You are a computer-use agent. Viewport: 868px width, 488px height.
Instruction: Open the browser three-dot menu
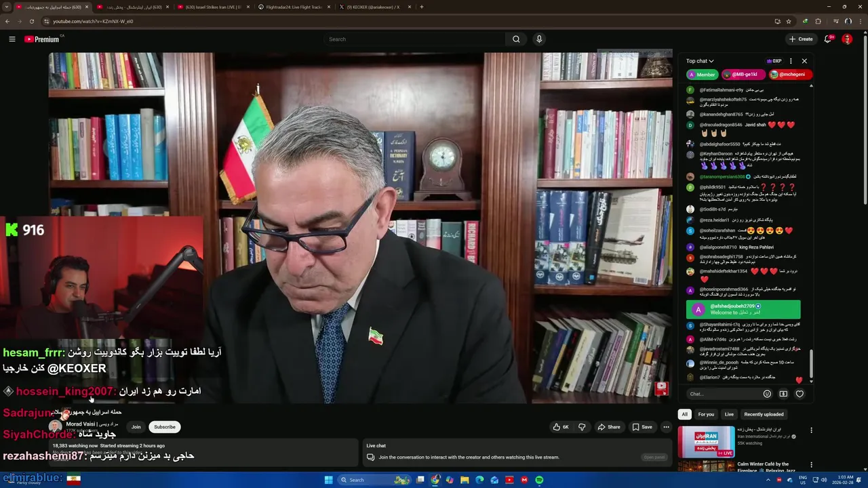(861, 21)
